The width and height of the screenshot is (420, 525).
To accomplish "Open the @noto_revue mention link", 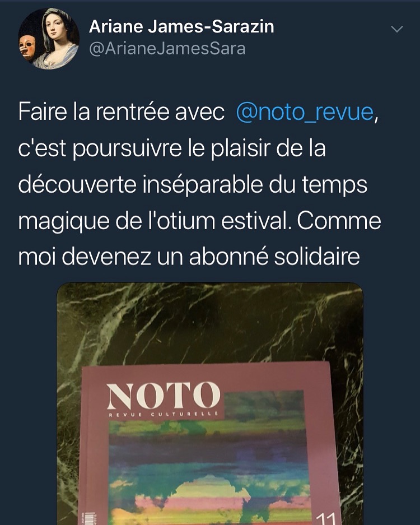I will click(305, 112).
